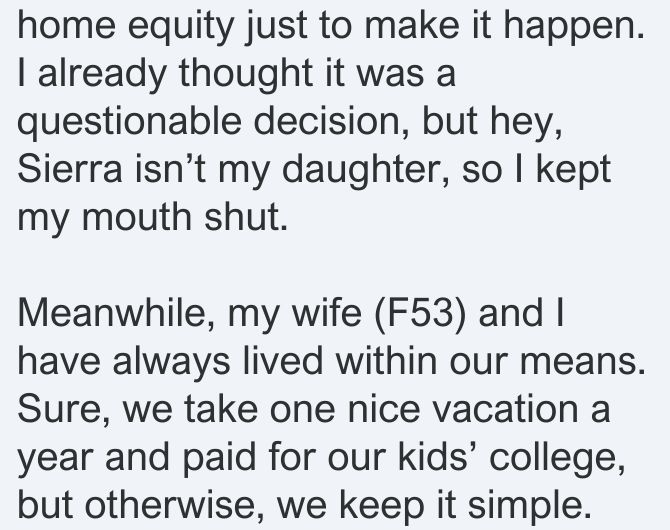This screenshot has height=530, width=670.
Task: Click the word "Sierra" in the text
Action: (70, 169)
